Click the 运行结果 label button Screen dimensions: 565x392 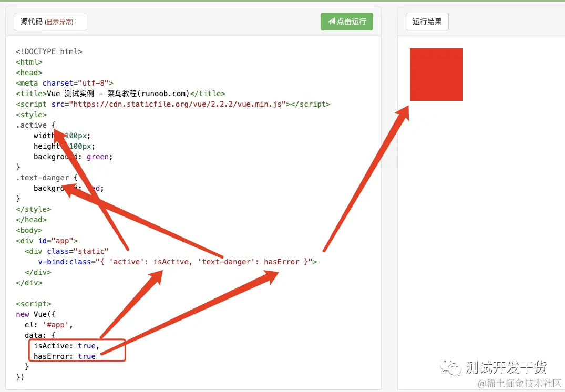[427, 22]
